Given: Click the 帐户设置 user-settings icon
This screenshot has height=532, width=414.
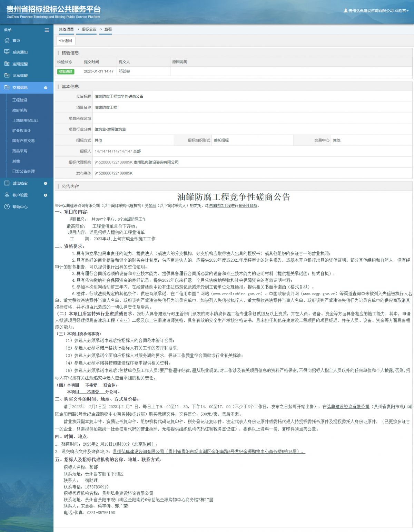Looking at the screenshot, I should (7, 195).
